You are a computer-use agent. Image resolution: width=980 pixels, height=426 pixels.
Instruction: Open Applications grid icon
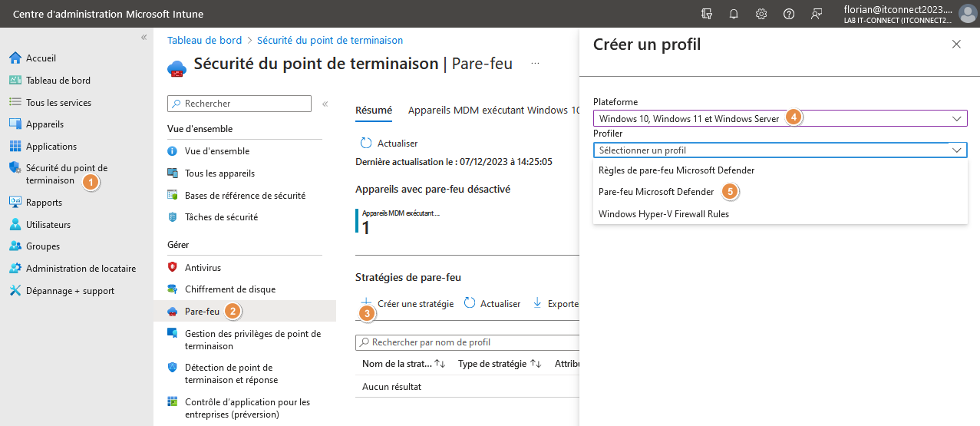click(15, 147)
